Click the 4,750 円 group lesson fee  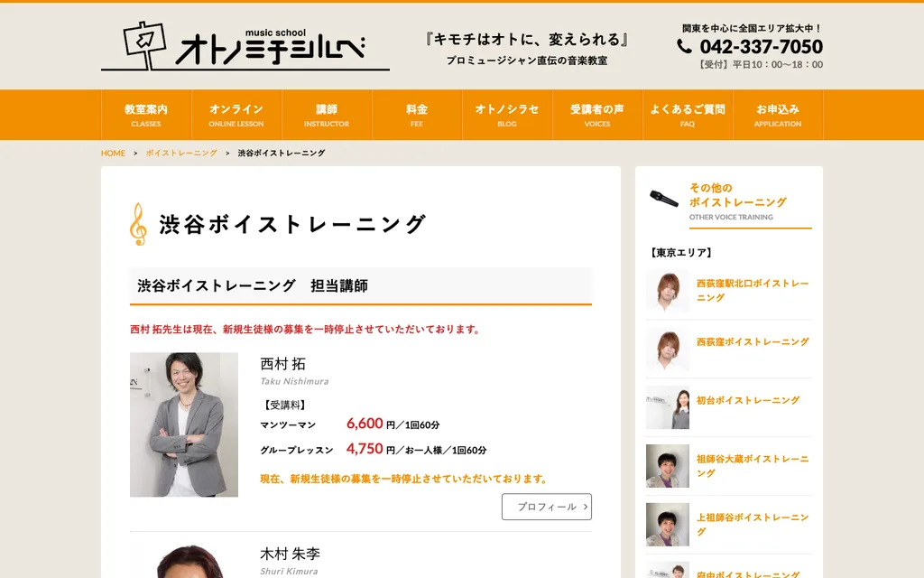pyautogui.click(x=416, y=449)
